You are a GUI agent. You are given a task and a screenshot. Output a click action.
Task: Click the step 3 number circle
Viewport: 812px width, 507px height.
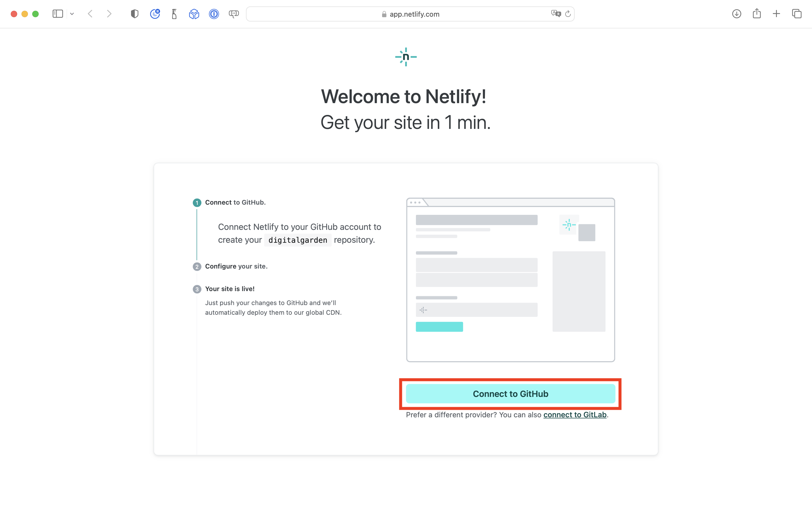pos(197,289)
